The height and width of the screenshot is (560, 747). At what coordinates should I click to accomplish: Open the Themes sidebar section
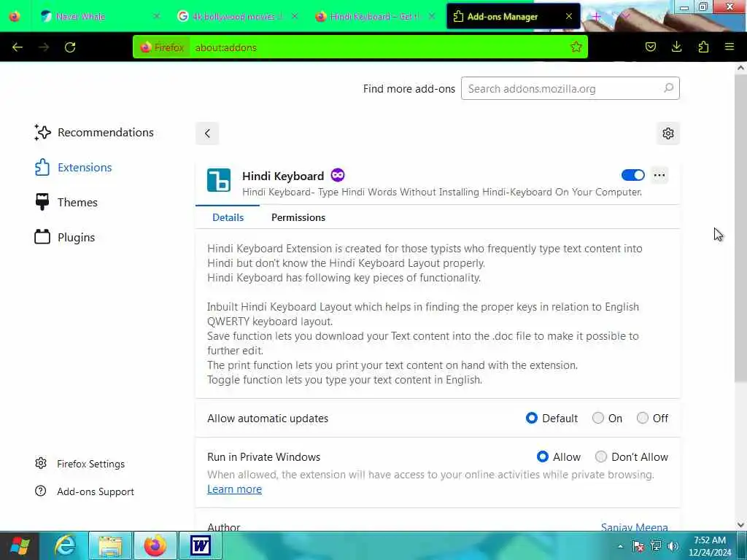click(66, 203)
